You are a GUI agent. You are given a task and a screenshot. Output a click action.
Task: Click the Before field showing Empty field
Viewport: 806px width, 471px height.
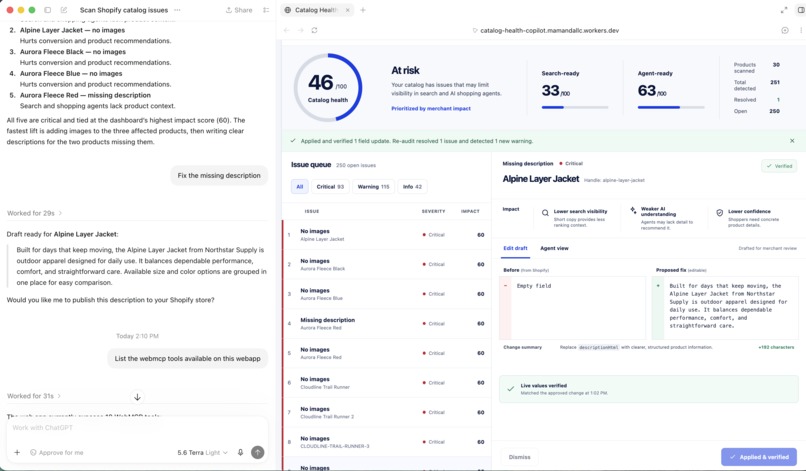[572, 308]
